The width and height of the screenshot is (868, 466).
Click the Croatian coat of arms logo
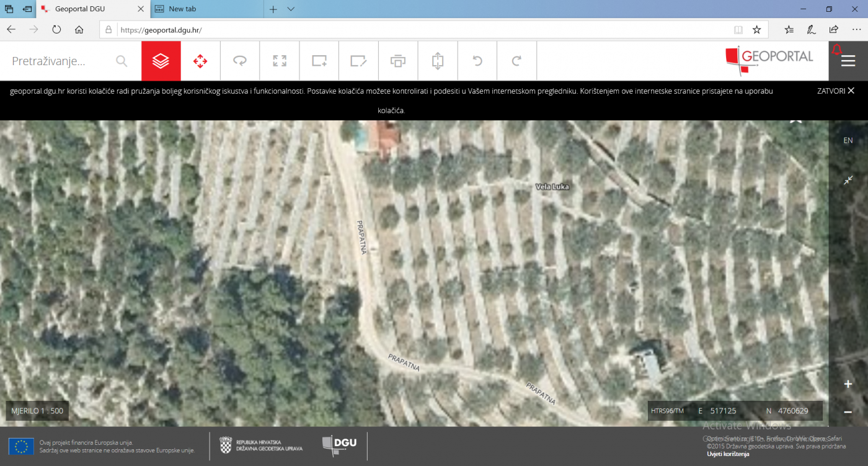[x=226, y=445]
